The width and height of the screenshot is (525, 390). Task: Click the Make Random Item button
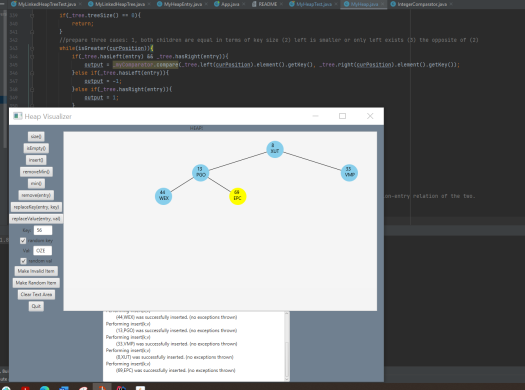click(36, 283)
